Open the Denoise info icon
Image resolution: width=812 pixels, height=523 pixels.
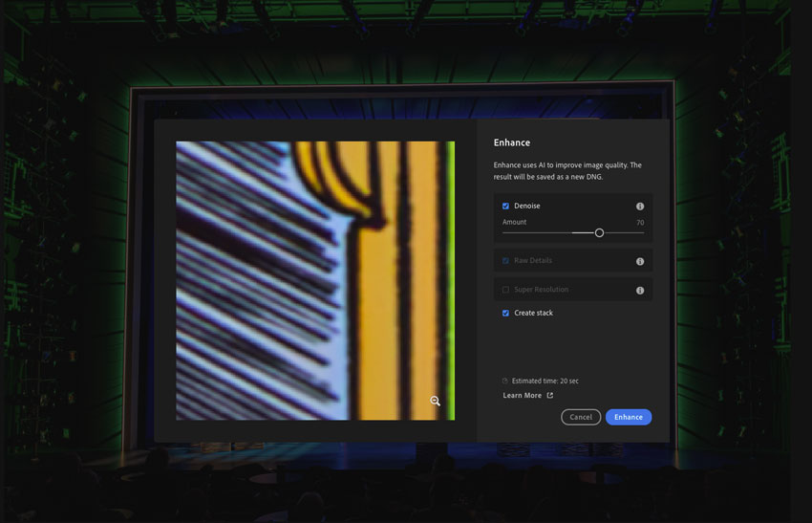point(640,207)
